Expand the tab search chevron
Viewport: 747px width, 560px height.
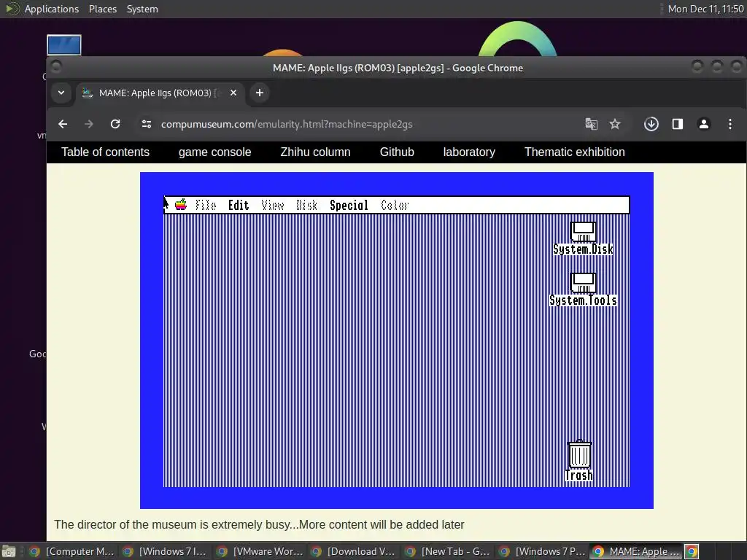tap(61, 93)
